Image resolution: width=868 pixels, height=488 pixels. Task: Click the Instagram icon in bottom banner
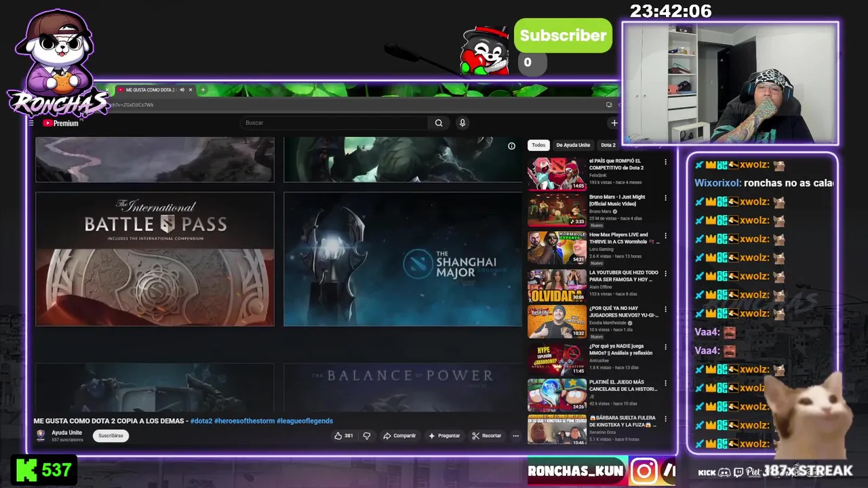click(x=644, y=471)
